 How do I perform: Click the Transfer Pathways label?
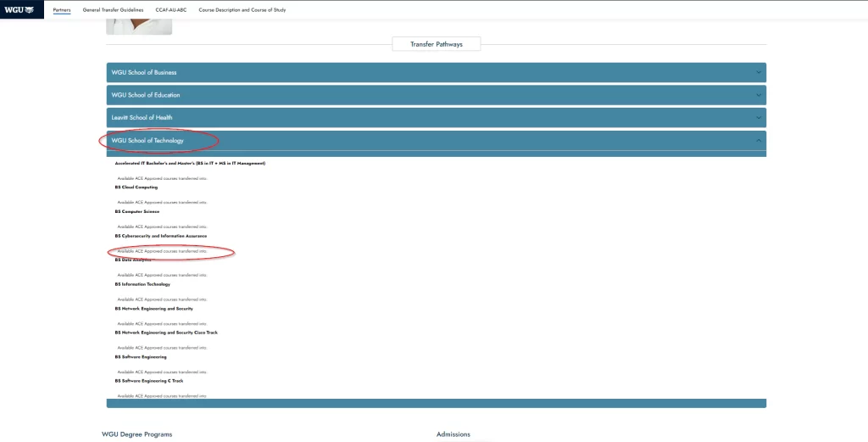437,44
